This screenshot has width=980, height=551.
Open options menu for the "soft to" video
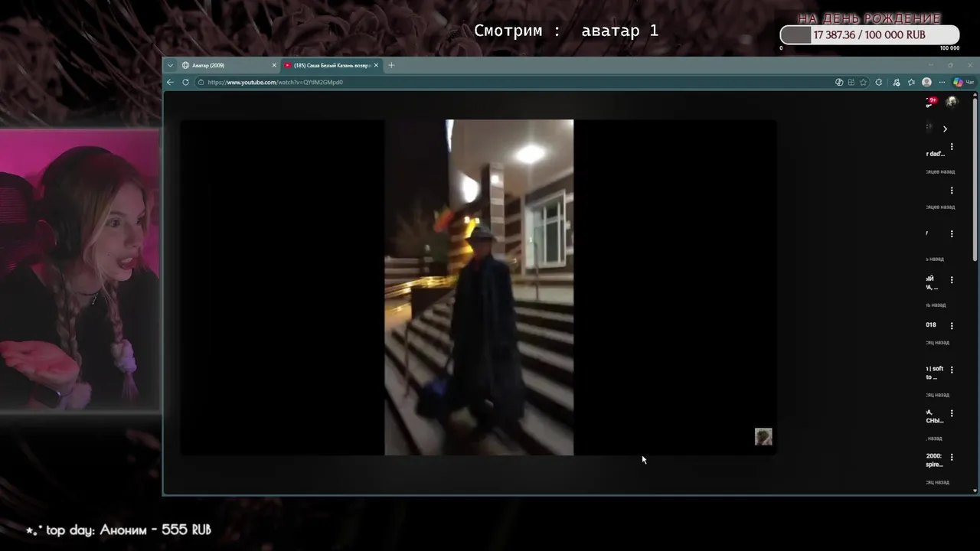pyautogui.click(x=952, y=370)
